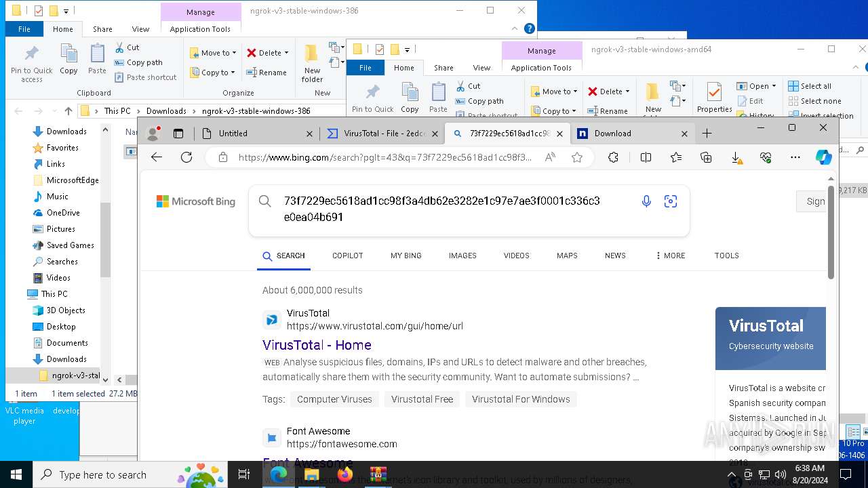Viewport: 868px width, 488px height.
Task: Open Browser essentials heart icon
Action: [766, 157]
